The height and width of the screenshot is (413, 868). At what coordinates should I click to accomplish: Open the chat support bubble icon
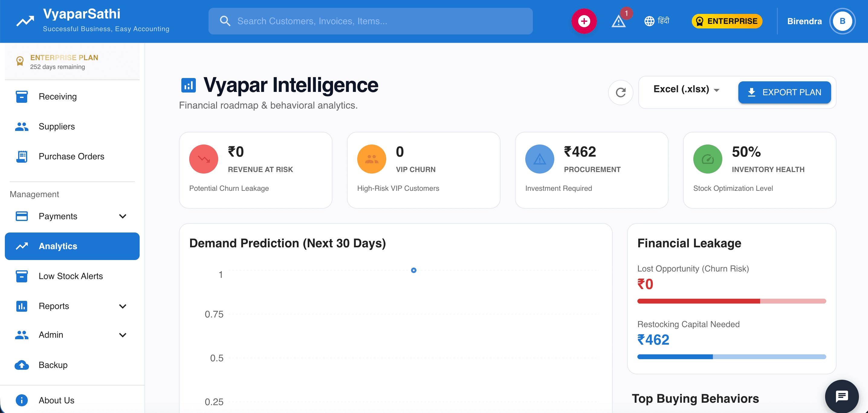[x=842, y=396]
